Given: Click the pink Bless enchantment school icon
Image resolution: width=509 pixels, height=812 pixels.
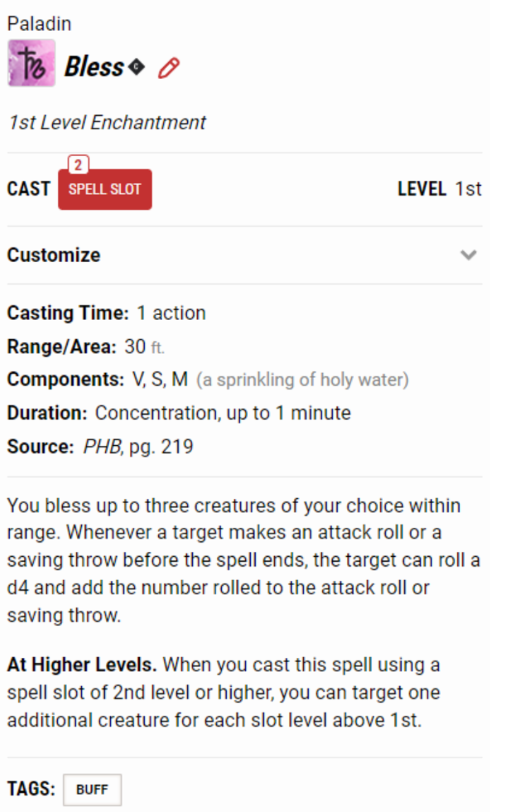Looking at the screenshot, I should tap(32, 63).
